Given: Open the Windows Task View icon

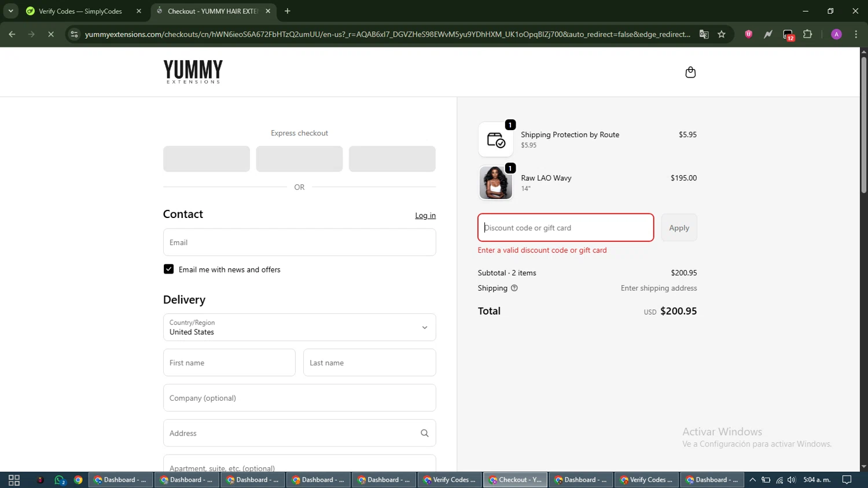Looking at the screenshot, I should (14, 480).
